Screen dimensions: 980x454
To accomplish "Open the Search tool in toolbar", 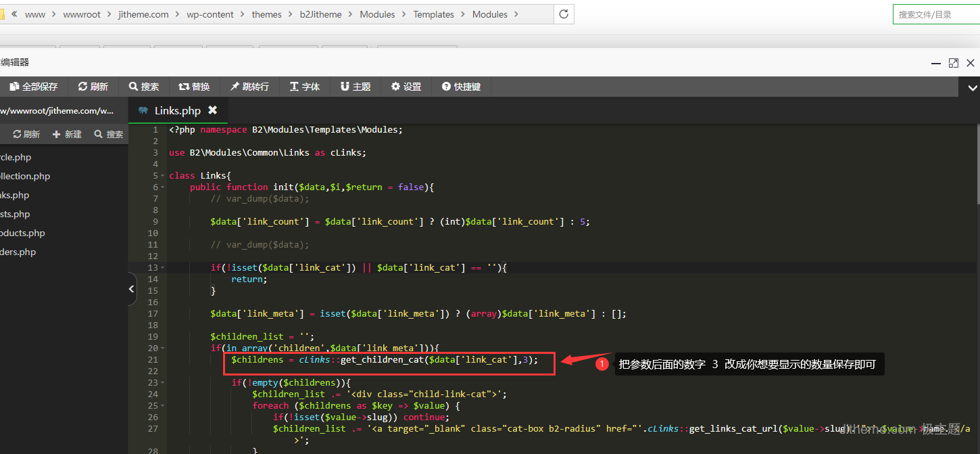I will point(144,87).
